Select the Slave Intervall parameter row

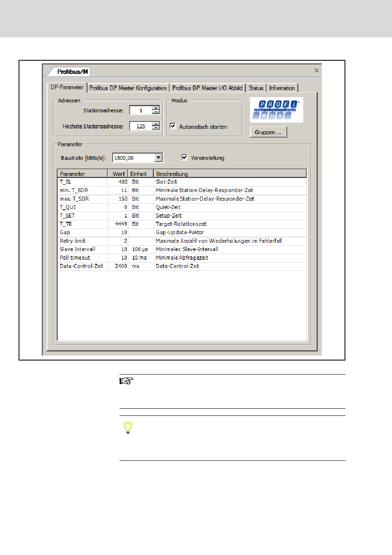point(182,249)
